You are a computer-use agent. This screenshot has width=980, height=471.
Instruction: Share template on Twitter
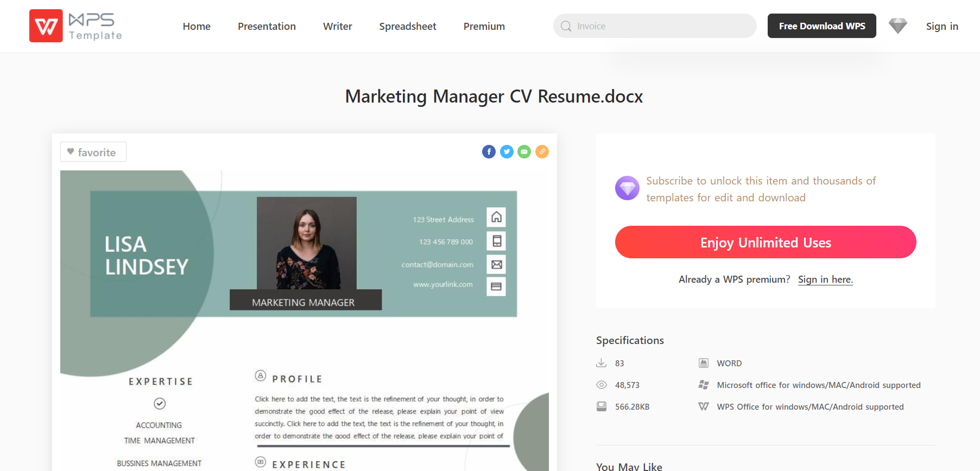[507, 152]
